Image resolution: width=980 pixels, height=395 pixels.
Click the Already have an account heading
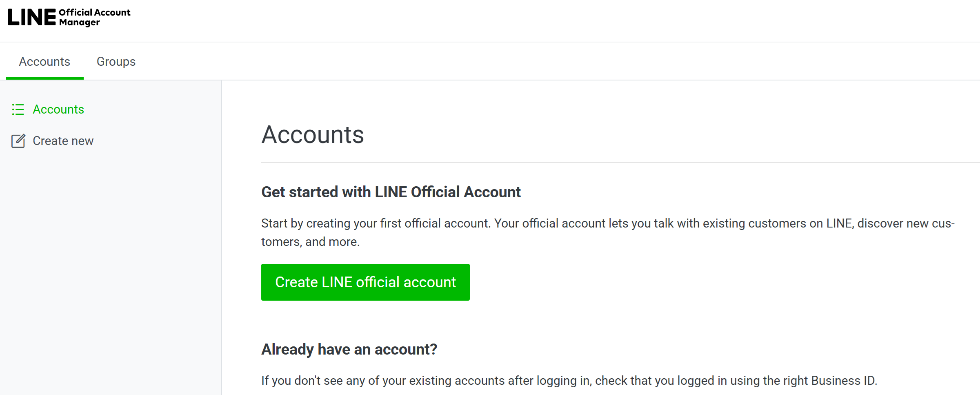[349, 349]
